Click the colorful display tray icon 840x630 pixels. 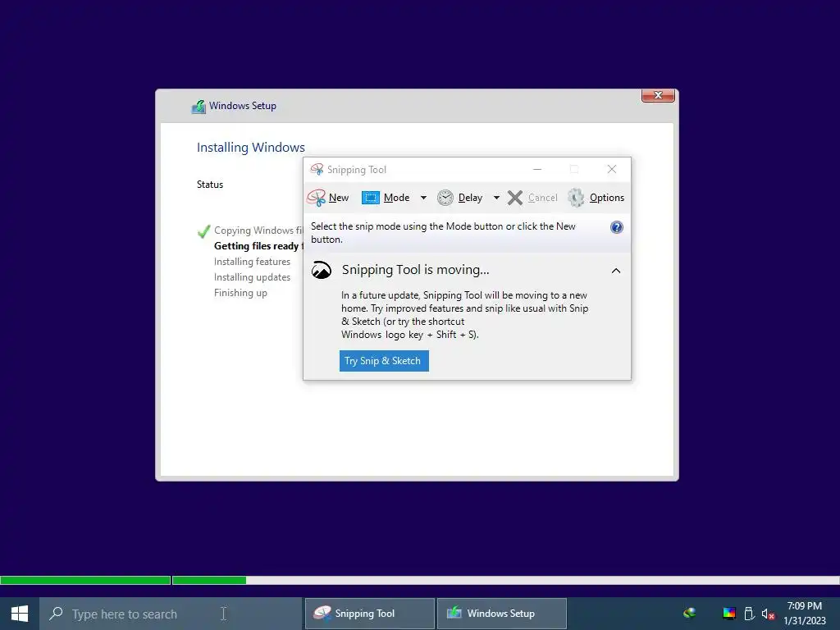point(729,614)
